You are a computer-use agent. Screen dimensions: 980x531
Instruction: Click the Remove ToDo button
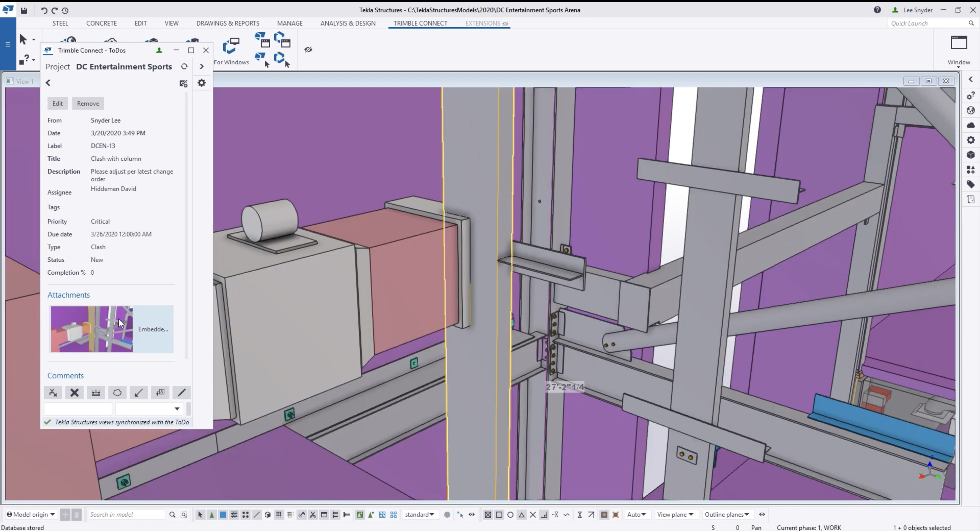point(88,103)
